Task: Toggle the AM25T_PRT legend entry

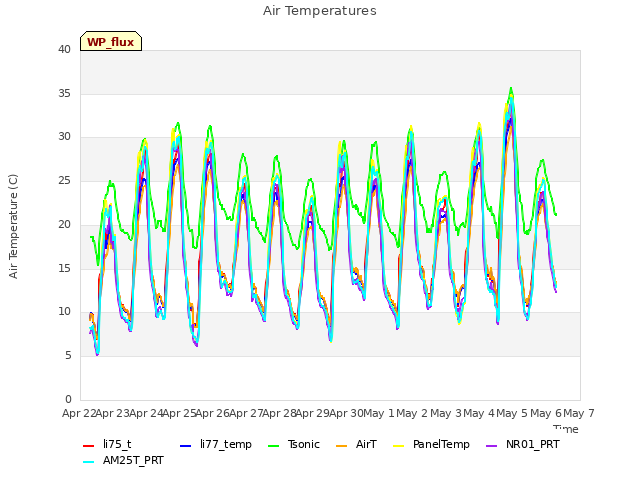Action: 123,460
